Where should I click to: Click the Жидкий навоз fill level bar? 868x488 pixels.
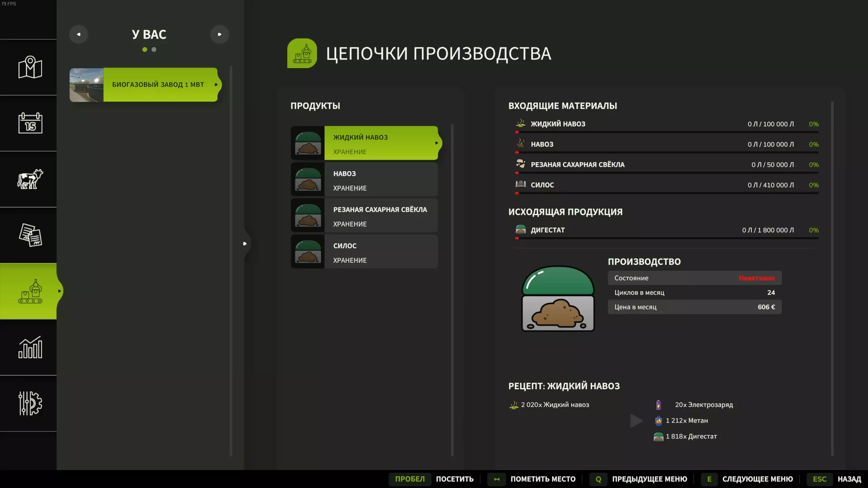click(667, 132)
